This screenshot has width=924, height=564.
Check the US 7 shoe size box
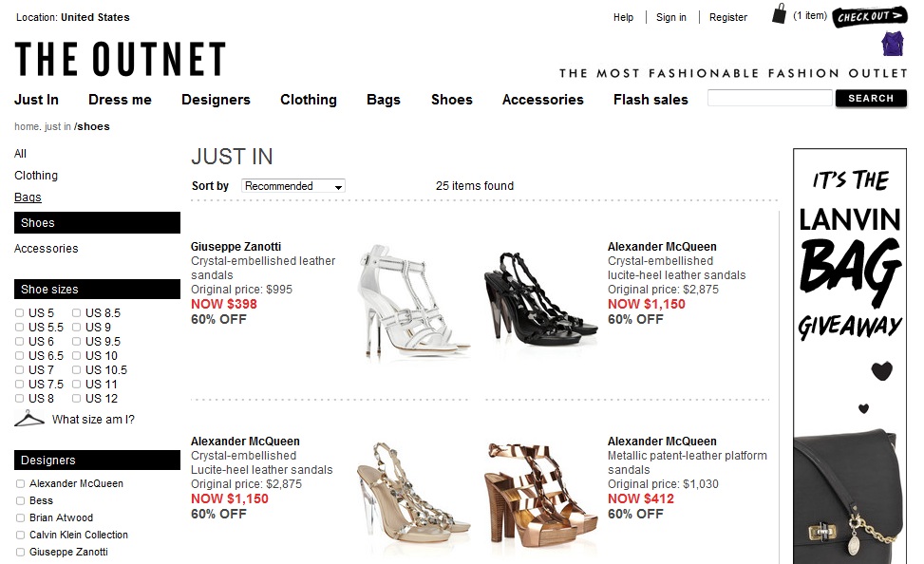[19, 370]
